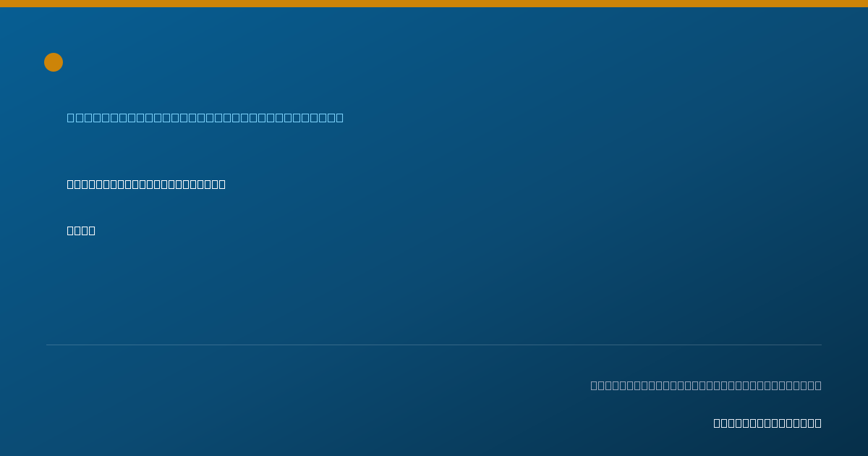Screen dimensions: 868x456
Task: Select the long white text line below heading
Action: point(146,184)
